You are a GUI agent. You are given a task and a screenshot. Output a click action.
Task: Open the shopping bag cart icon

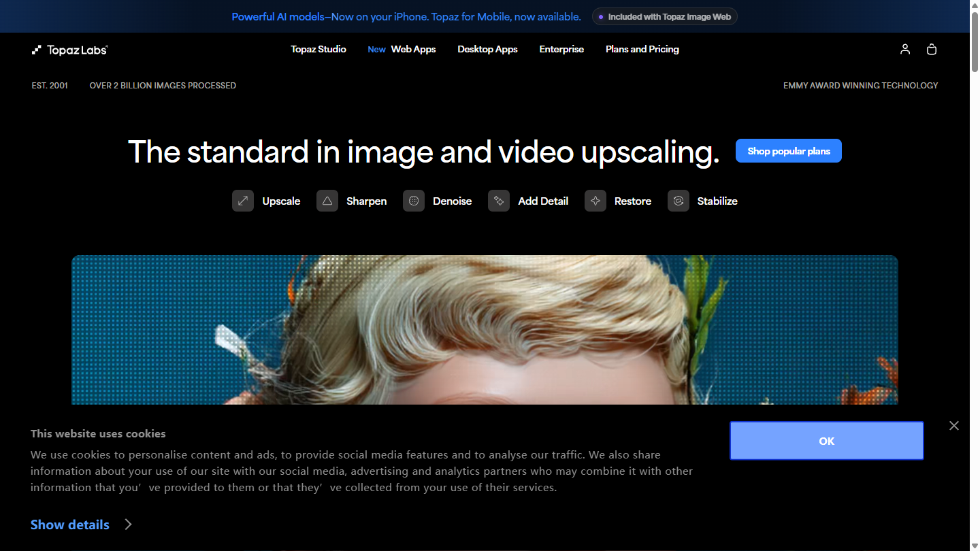[932, 49]
